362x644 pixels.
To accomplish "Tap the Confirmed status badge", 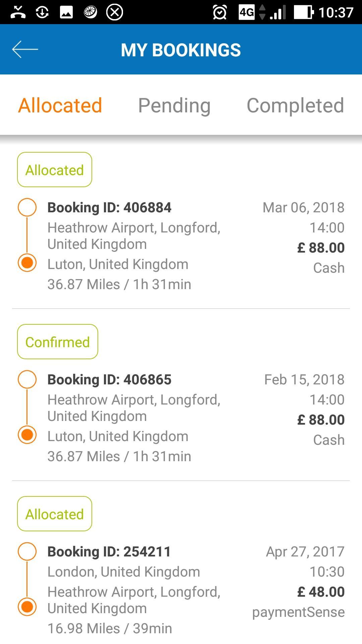I will tap(58, 342).
